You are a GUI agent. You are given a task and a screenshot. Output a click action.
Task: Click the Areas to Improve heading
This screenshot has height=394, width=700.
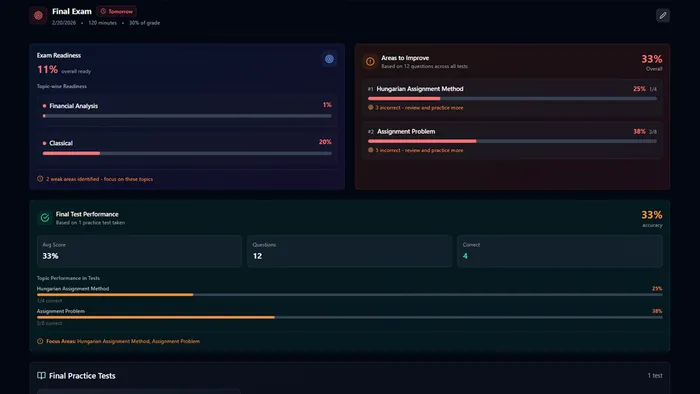click(405, 58)
